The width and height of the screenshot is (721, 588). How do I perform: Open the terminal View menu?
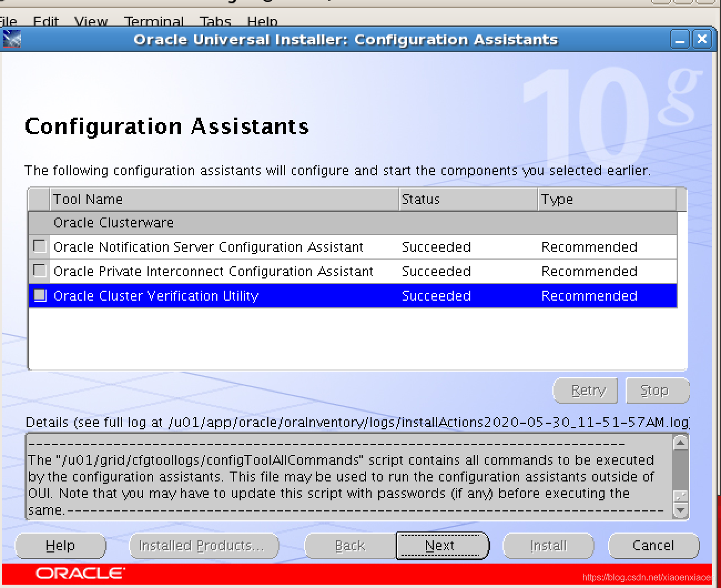point(91,22)
